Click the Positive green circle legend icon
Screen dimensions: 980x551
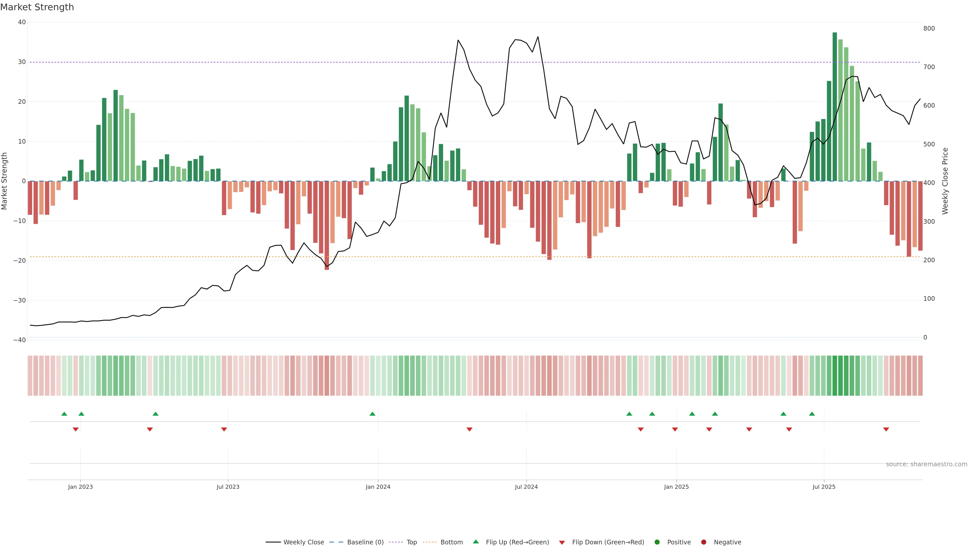pyautogui.click(x=657, y=542)
